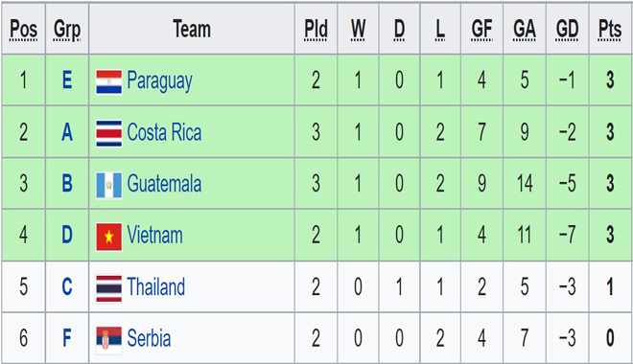Open the Costa Rica team link
Screen dimensions: 633x364
[164, 132]
